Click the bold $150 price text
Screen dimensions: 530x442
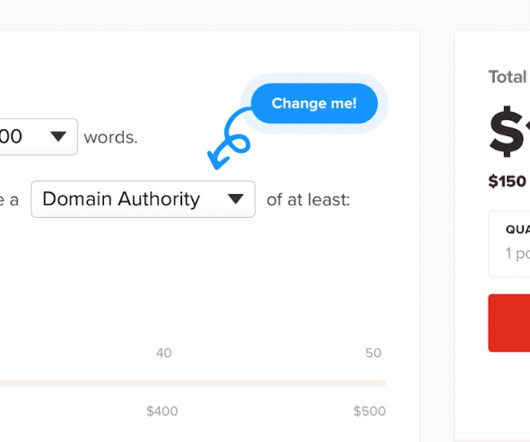[x=507, y=181]
